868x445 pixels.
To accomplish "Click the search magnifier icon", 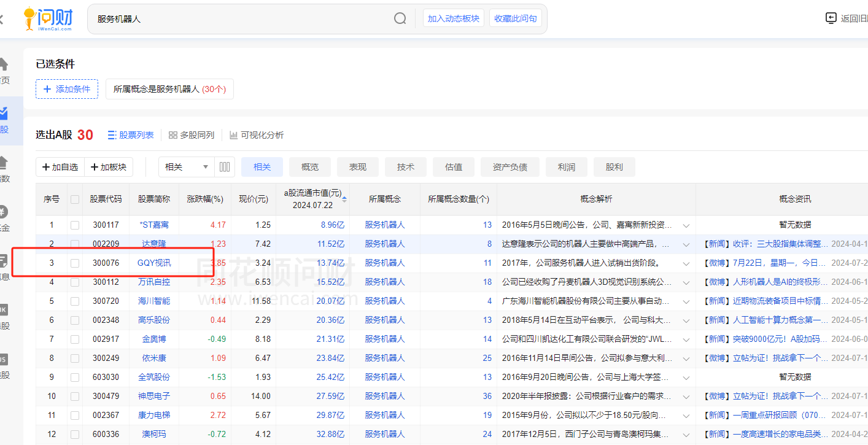I will 400,18.
